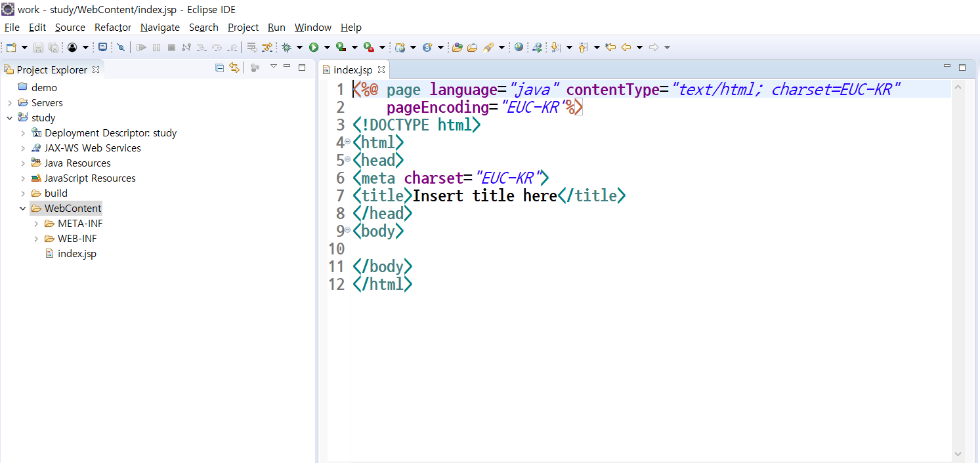This screenshot has height=463, width=980.
Task: Click the Step Return icon
Action: point(232,47)
